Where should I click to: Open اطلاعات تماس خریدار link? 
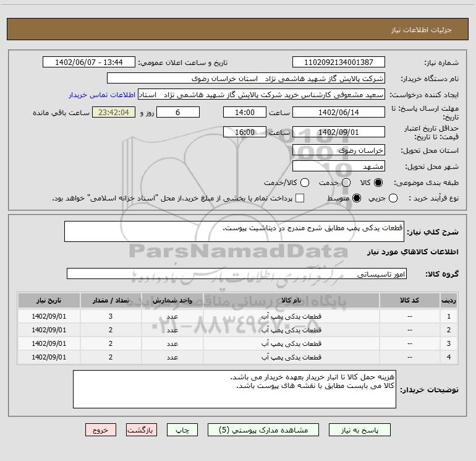click(102, 95)
